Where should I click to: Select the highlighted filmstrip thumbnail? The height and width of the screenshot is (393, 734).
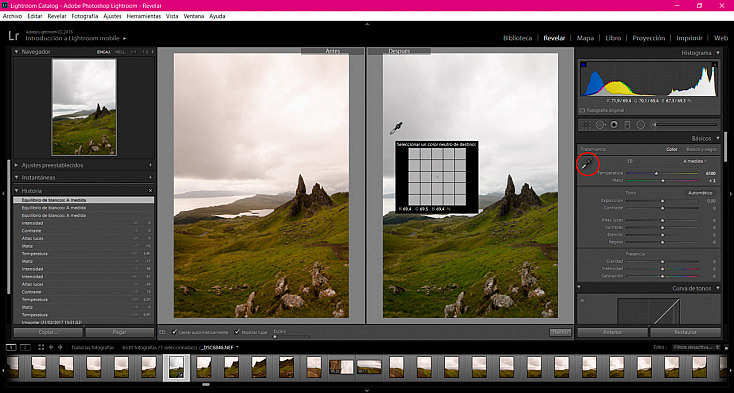point(176,368)
